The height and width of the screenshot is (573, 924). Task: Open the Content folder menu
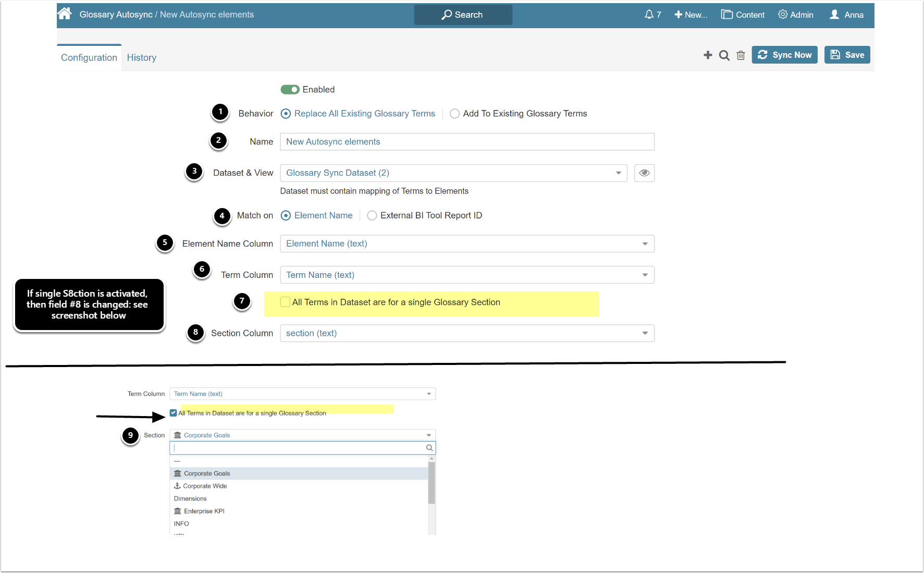743,15
